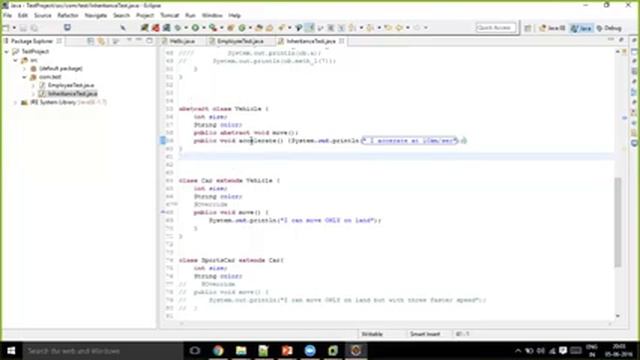
Task: Expand the (default package) node
Action: pos(24,69)
